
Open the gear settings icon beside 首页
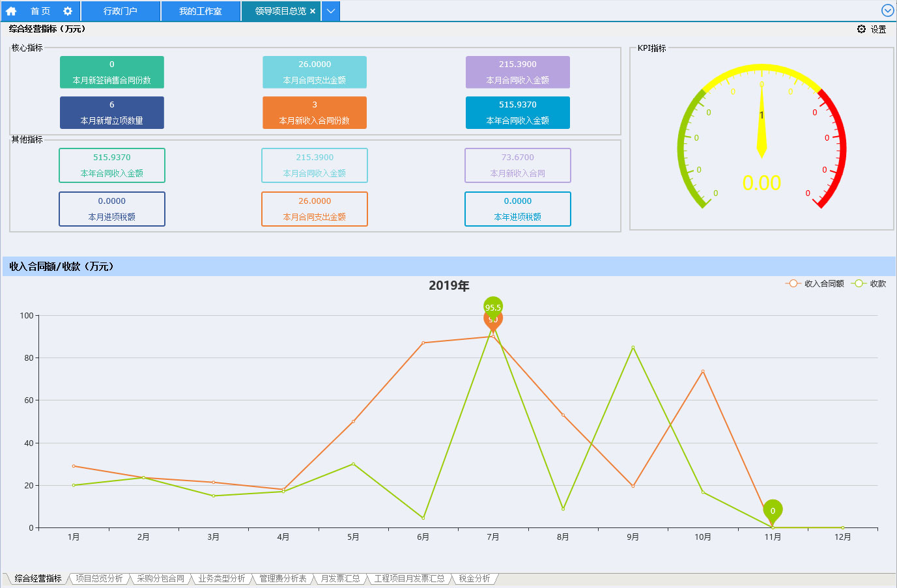click(x=68, y=11)
